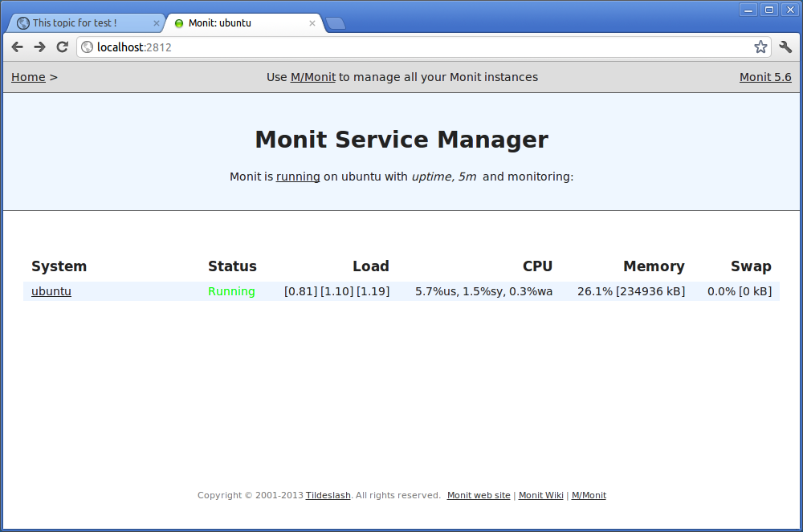Click CPU value '5.7%us, 1.5%sy, 0.3%wa'

point(484,291)
